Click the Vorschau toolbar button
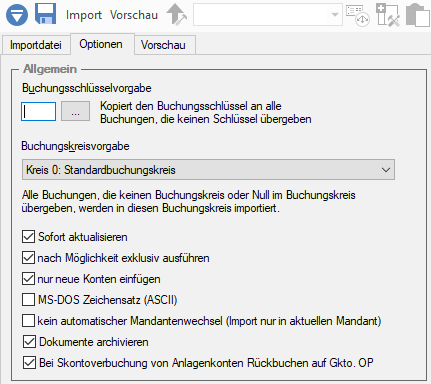431x384 pixels. coord(134,15)
